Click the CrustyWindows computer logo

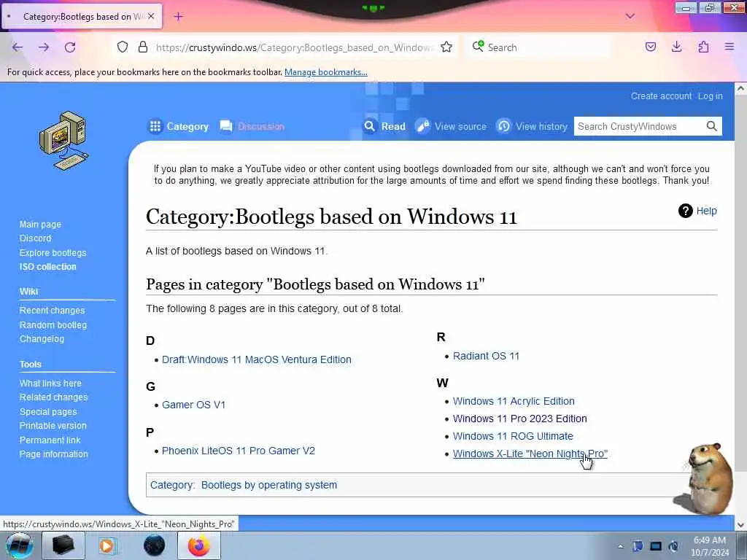click(x=64, y=141)
